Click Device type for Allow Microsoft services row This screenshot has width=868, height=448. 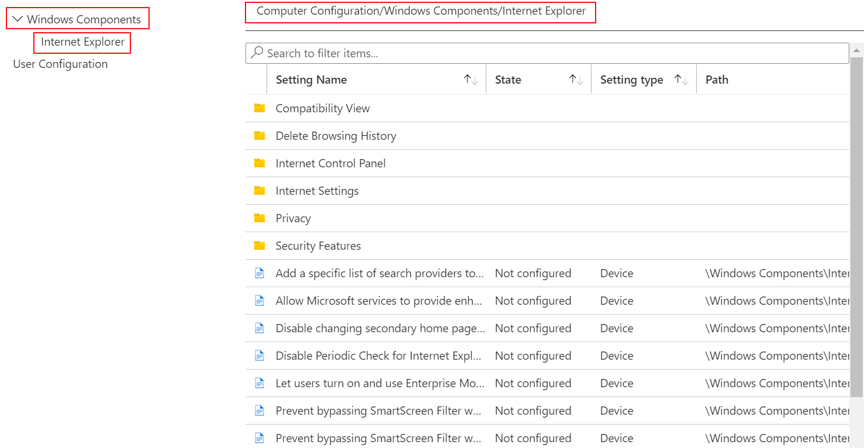click(617, 301)
